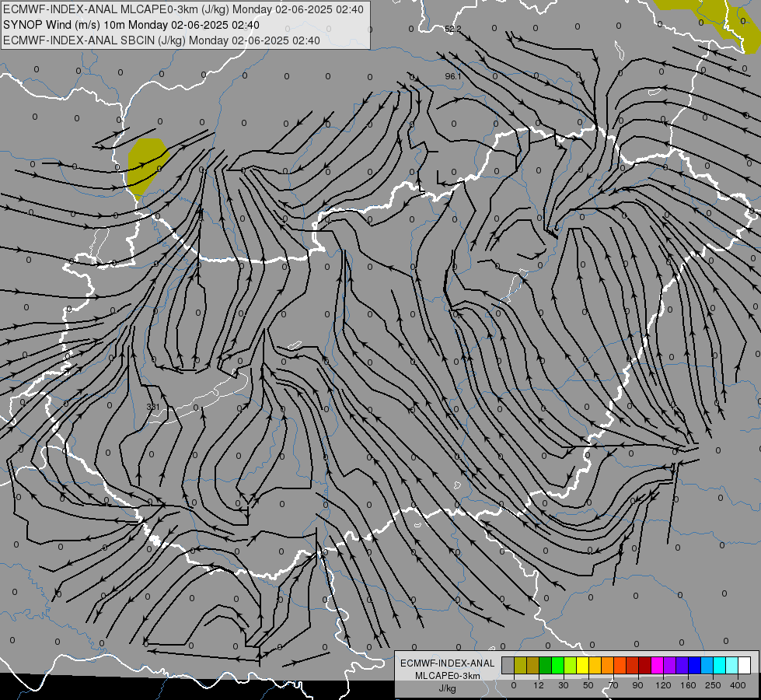Click the SYNOP Wind 10m header line
This screenshot has width=761, height=700.
click(x=131, y=25)
